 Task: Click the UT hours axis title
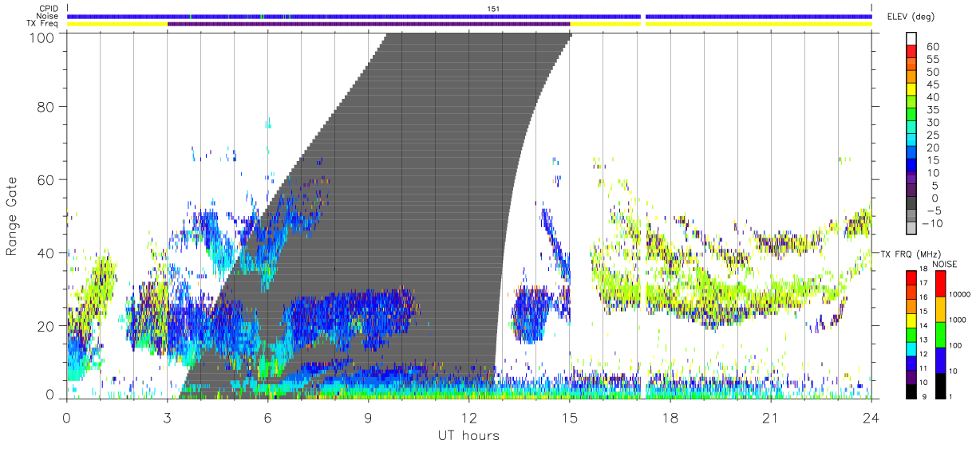pyautogui.click(x=468, y=435)
